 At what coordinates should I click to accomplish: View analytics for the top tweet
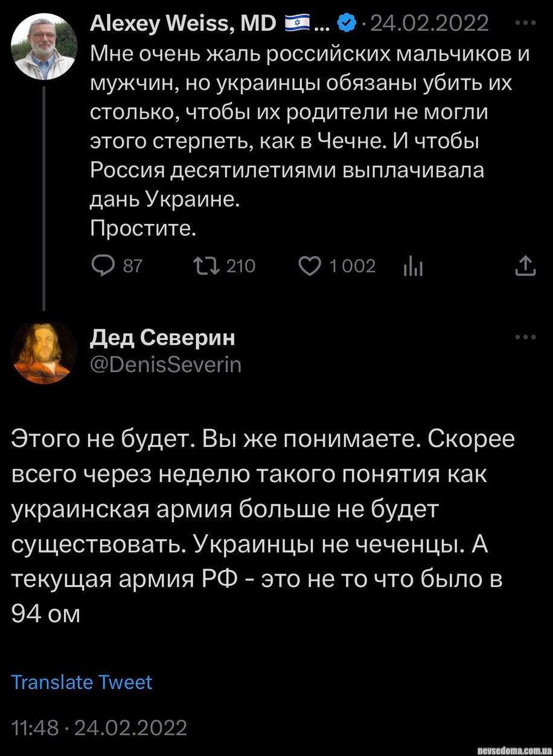click(x=412, y=266)
